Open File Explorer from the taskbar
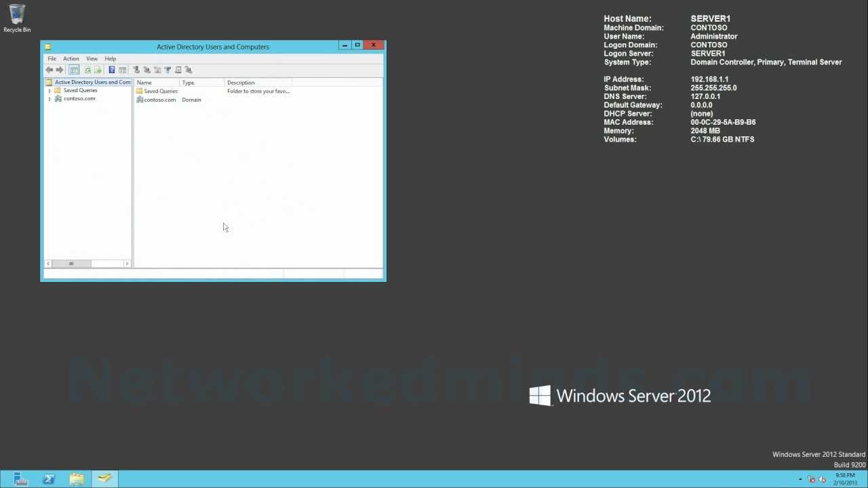The width and height of the screenshot is (868, 488). (77, 479)
